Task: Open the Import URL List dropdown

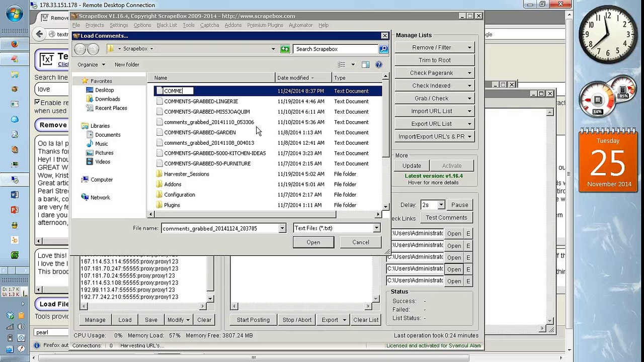Action: tap(469, 111)
